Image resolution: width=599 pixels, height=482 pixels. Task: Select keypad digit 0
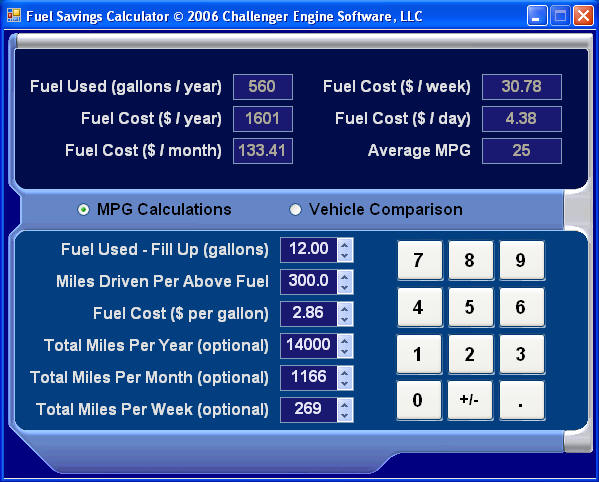[x=419, y=400]
